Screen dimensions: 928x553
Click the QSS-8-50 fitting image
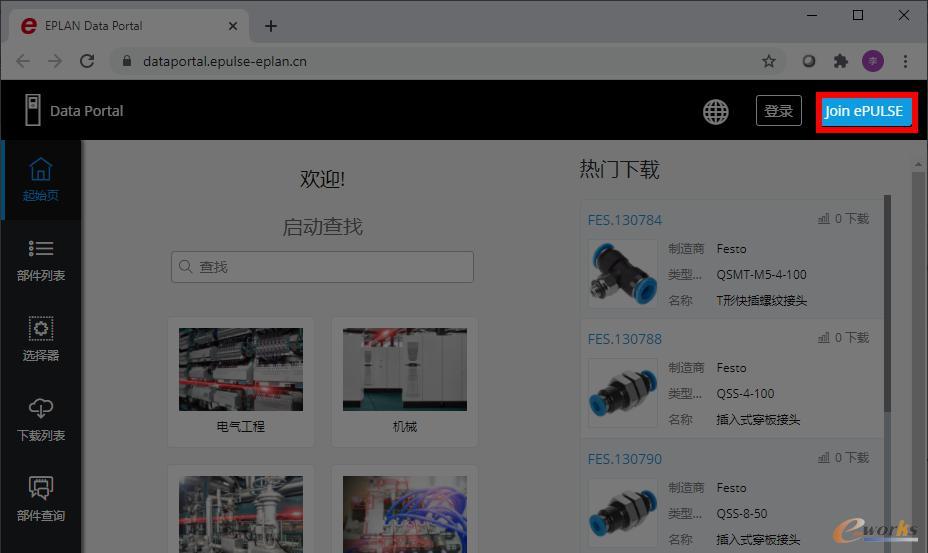coord(623,512)
